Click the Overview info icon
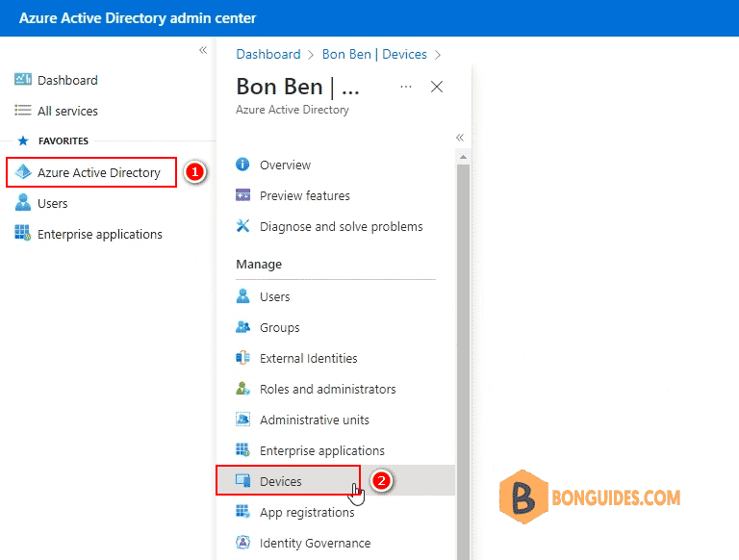739x560 pixels. (242, 165)
